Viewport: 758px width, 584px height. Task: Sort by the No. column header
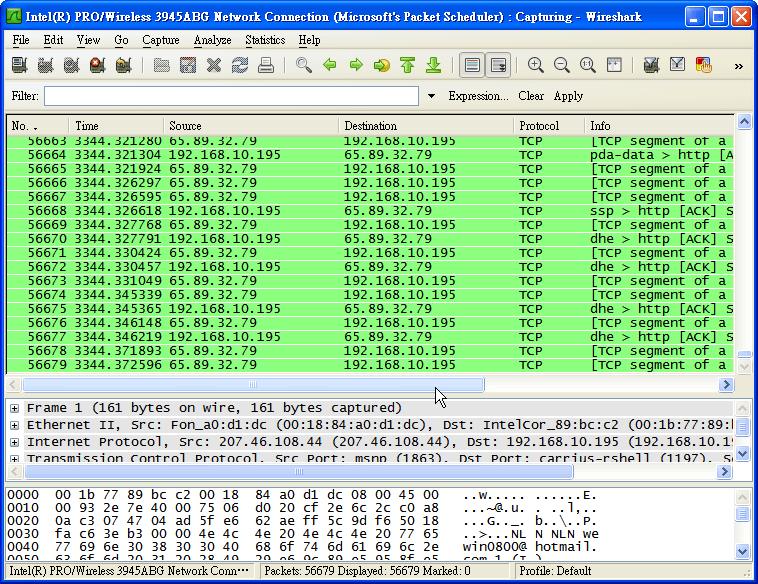38,126
